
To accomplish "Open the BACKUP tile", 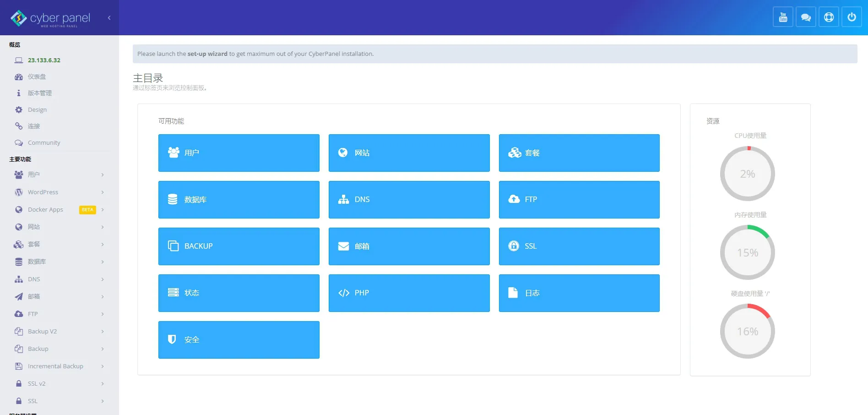I will [x=239, y=246].
